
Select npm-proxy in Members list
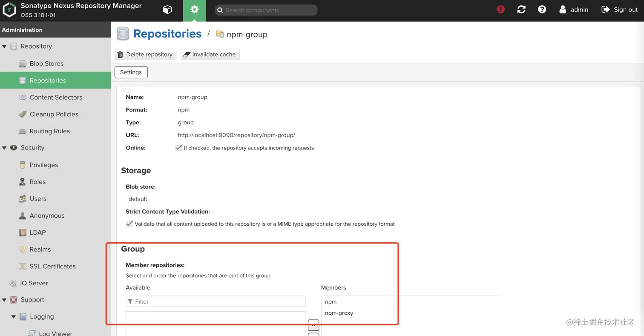[339, 313]
